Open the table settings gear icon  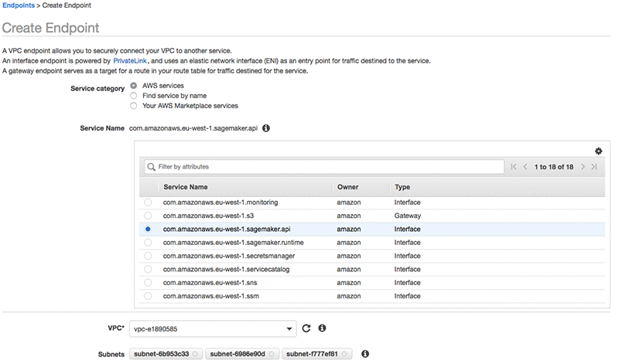point(598,151)
